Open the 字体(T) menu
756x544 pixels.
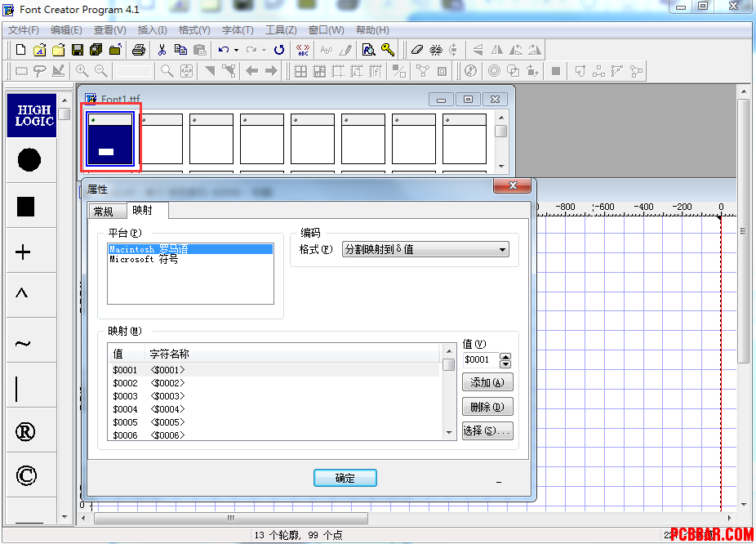point(238,30)
